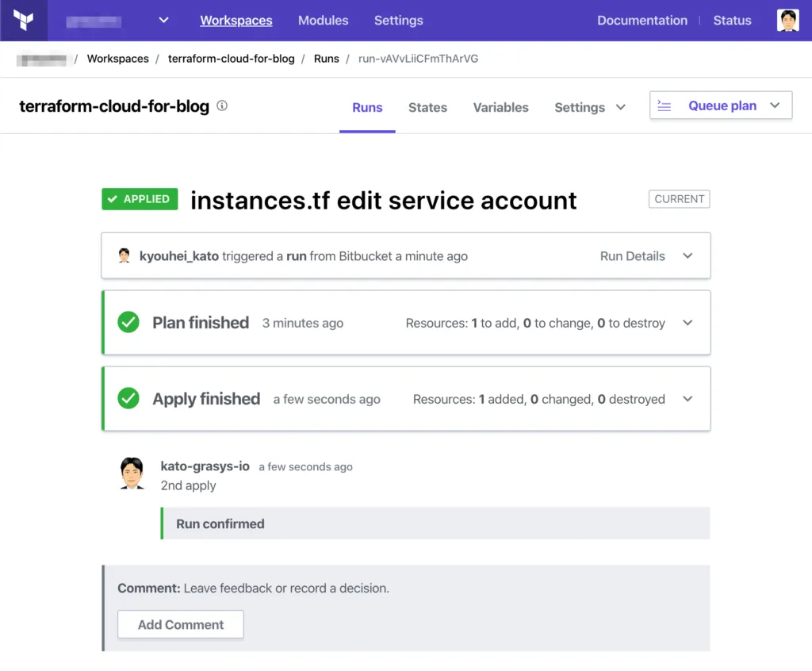Click kyouhei_kato small avatar icon
The width and height of the screenshot is (812, 671).
(124, 255)
